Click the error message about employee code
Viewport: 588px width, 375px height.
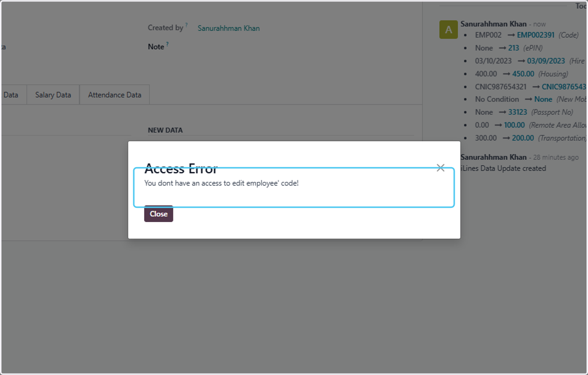221,183
